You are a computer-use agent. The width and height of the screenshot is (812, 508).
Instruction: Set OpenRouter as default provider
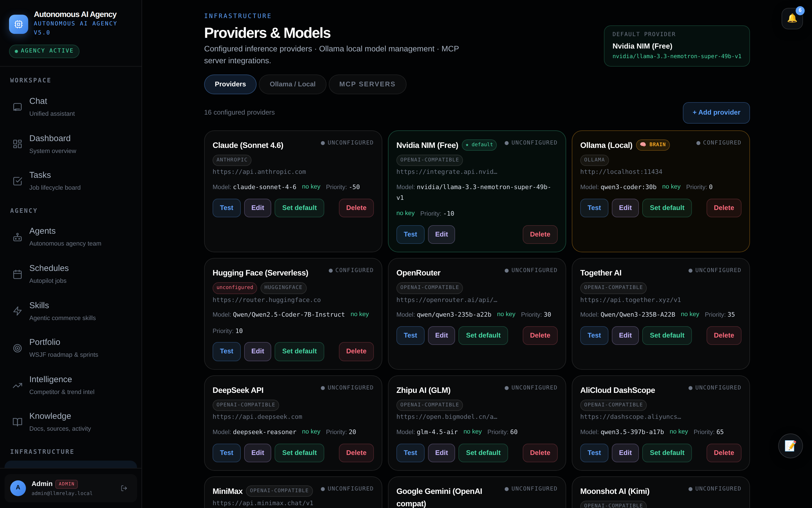pyautogui.click(x=483, y=336)
